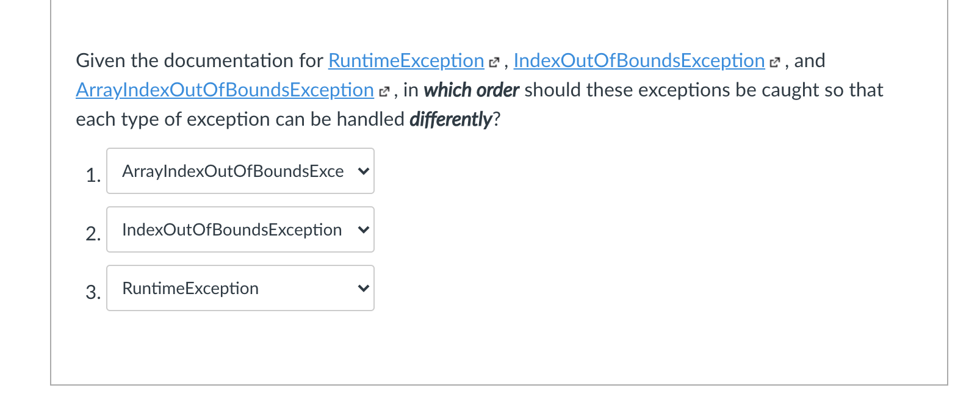The image size is (980, 410).
Task: Open the RuntimeException documentation link
Action: [405, 61]
